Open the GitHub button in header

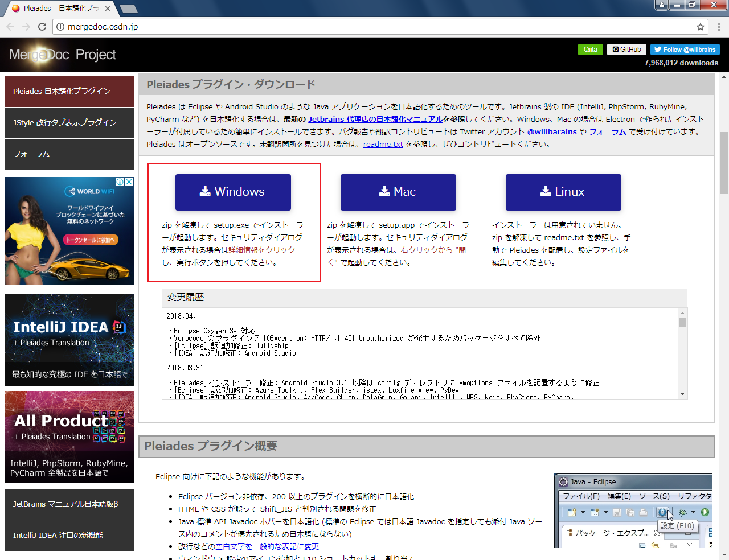coord(627,50)
